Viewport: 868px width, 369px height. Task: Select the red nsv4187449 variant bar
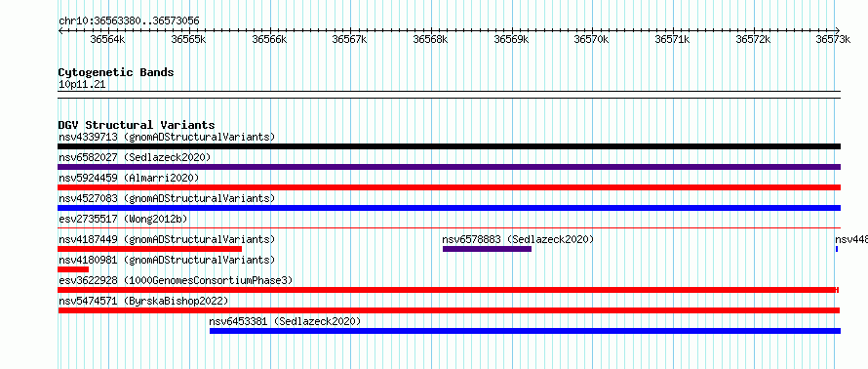pyautogui.click(x=149, y=249)
